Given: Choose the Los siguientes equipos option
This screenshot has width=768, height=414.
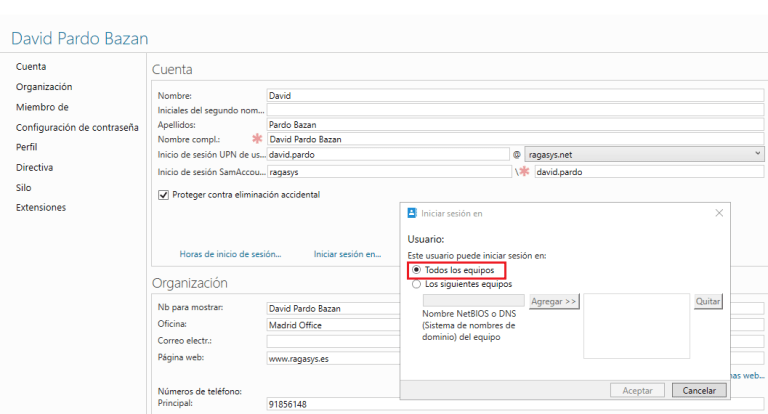Looking at the screenshot, I should 417,285.
